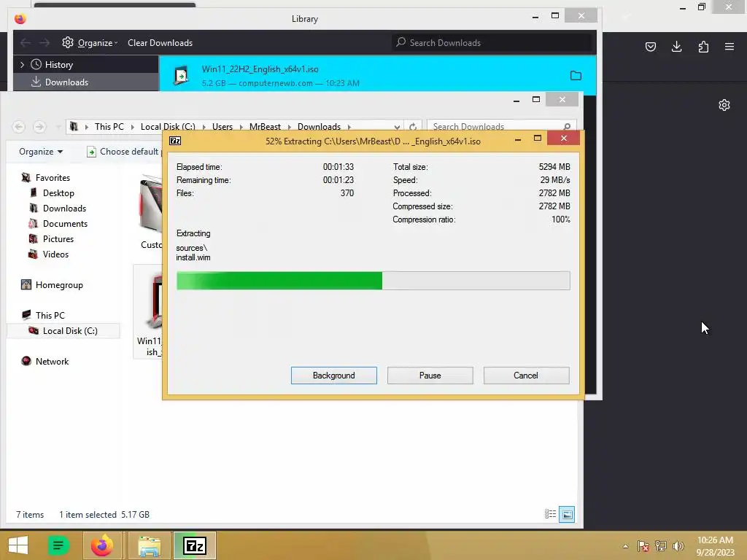This screenshot has width=747, height=560.
Task: Switch Explorer to large icons view
Action: (x=566, y=514)
